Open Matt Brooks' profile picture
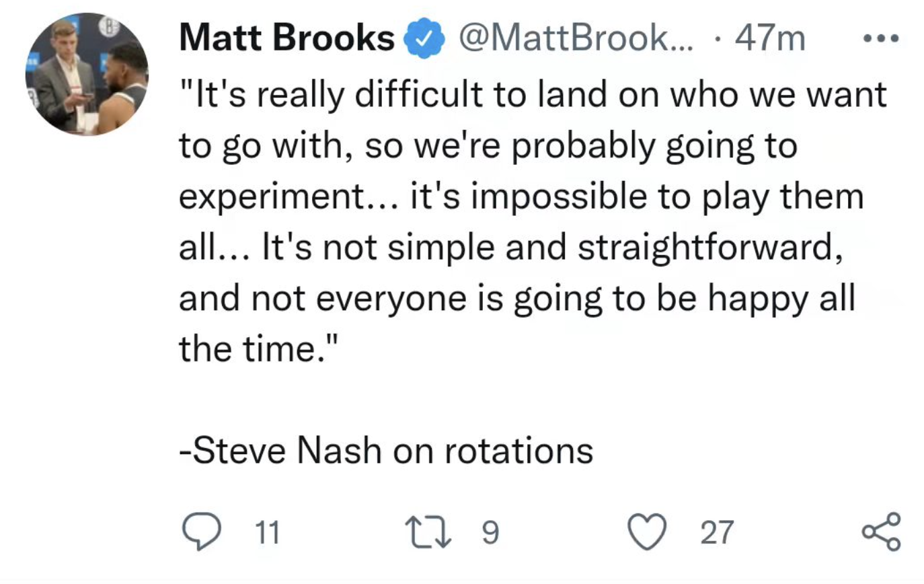This screenshot has width=924, height=584. click(x=87, y=73)
